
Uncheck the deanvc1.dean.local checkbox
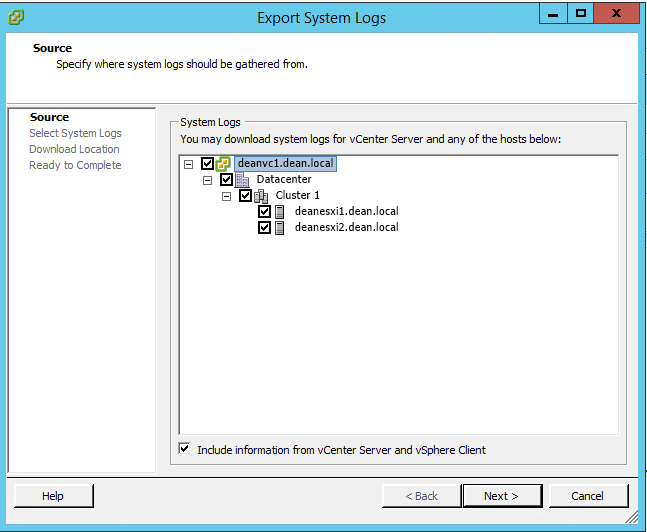coord(207,164)
